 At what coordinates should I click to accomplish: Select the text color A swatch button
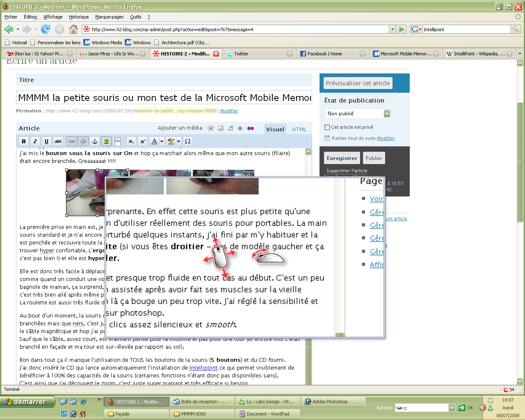click(x=154, y=142)
